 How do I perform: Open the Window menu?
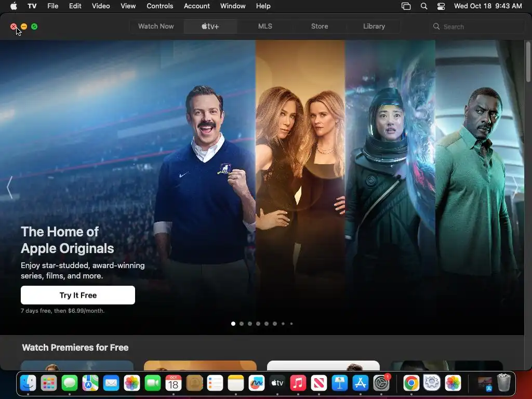(233, 6)
